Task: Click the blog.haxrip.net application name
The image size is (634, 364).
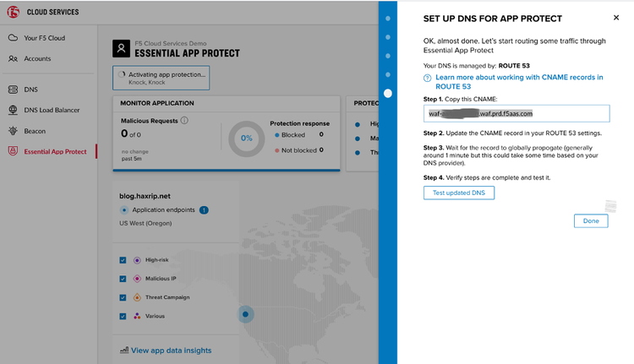Action: point(145,196)
